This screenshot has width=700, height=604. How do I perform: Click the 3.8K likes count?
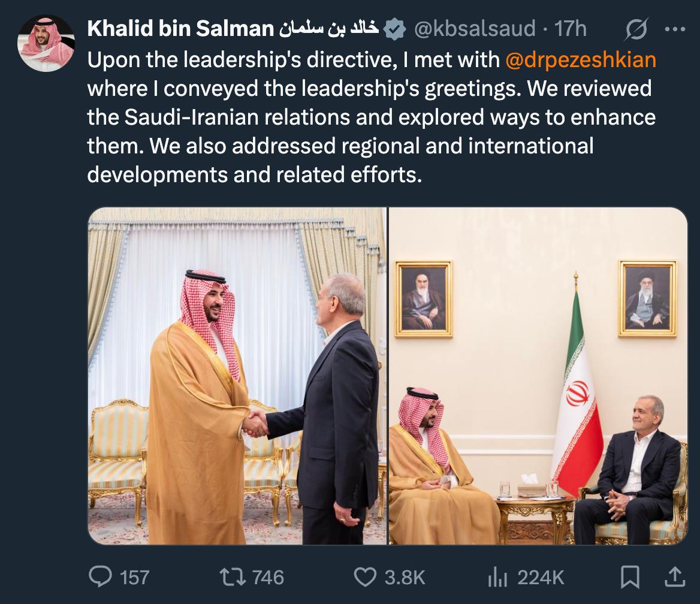point(405,577)
